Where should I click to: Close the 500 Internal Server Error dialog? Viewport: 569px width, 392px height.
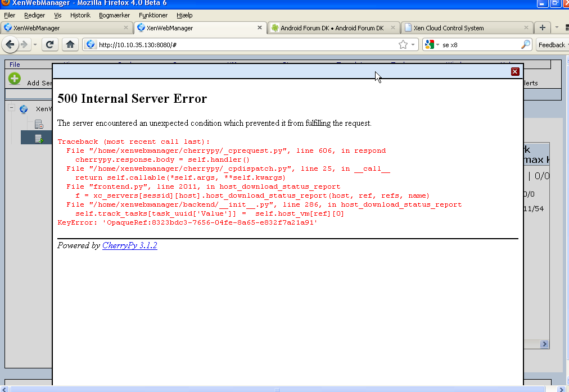[x=514, y=71]
